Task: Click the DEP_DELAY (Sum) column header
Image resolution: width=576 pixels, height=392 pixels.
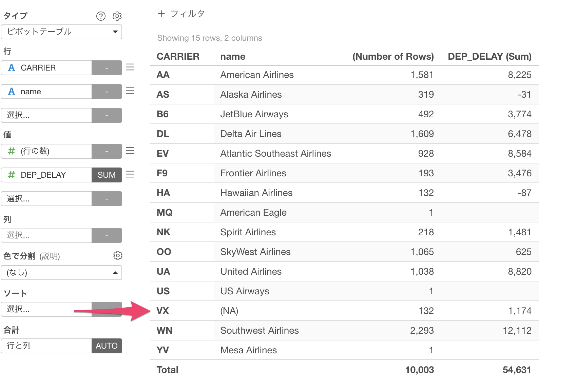Action: pos(489,57)
